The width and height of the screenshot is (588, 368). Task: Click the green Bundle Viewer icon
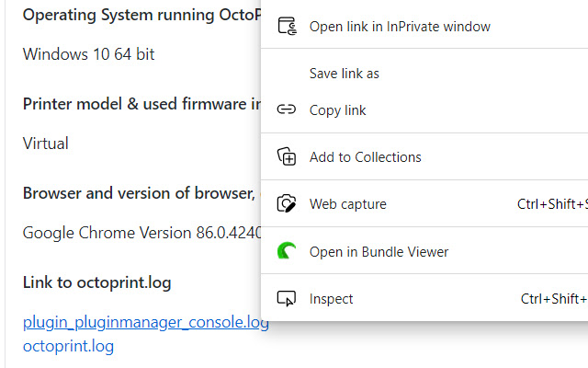click(287, 251)
